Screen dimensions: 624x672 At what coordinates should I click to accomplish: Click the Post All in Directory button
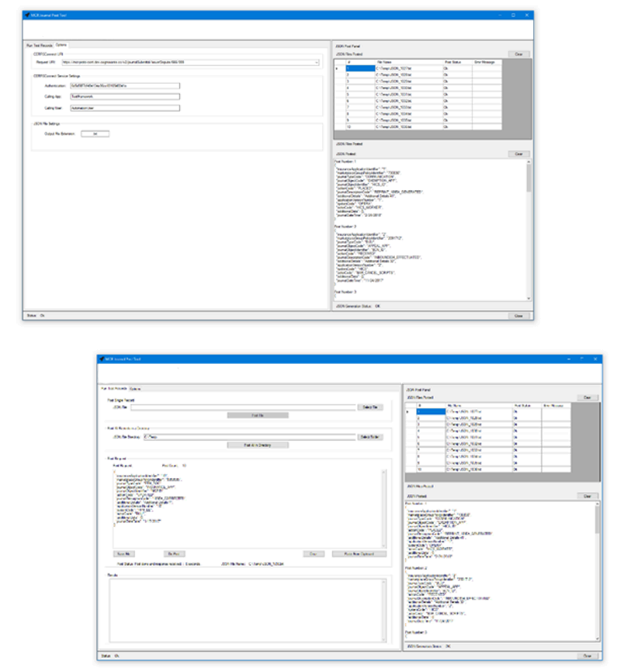point(257,445)
